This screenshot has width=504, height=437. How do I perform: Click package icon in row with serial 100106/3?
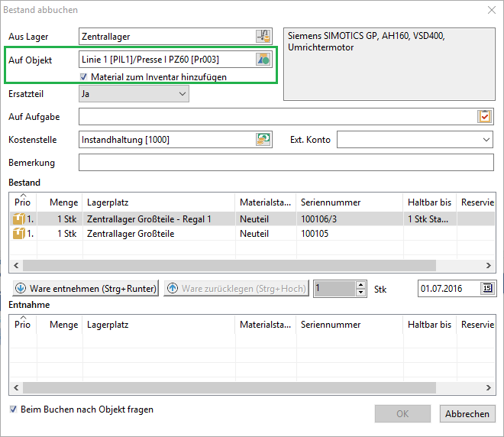(18, 219)
